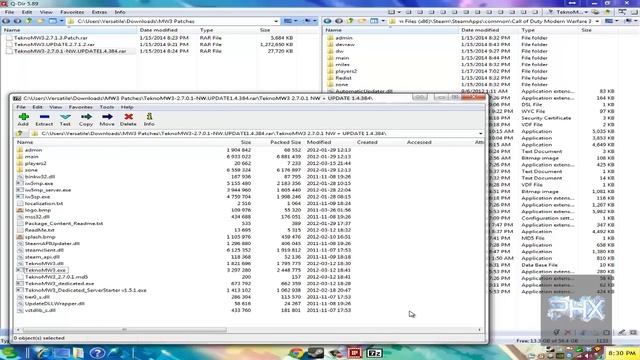Select ReadMe.txt in 7-Zip list
The image size is (640, 360).
(x=39, y=230)
